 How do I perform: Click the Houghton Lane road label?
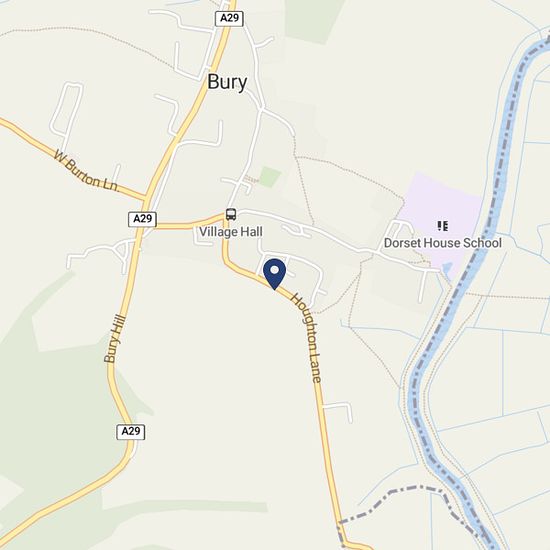pos(307,338)
